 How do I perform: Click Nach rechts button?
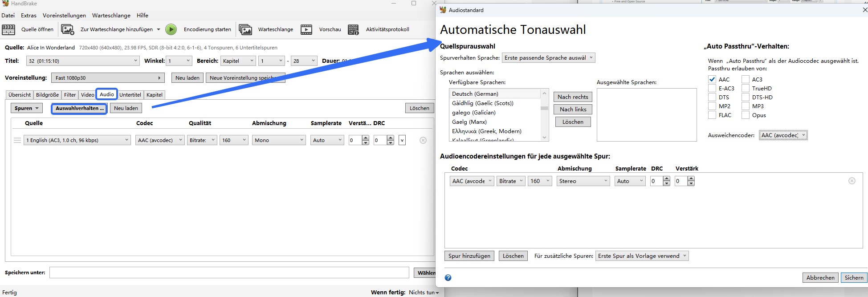[573, 97]
